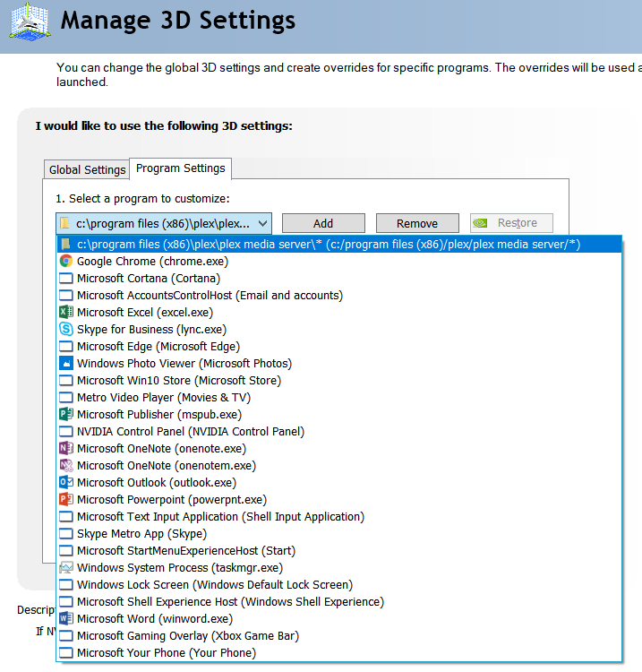Open the Program Settings tab
Image resolution: width=642 pixels, height=672 pixels.
point(180,168)
